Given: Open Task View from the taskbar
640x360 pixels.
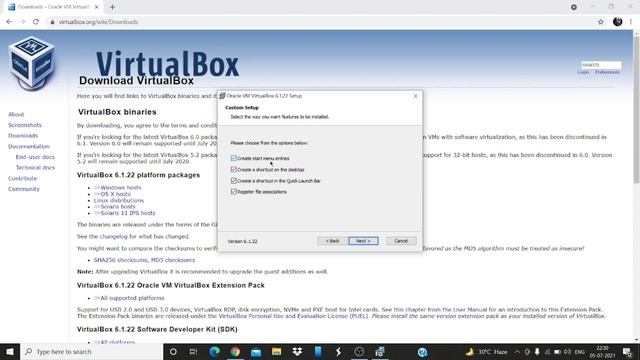Looking at the screenshot, I should coord(193,351).
